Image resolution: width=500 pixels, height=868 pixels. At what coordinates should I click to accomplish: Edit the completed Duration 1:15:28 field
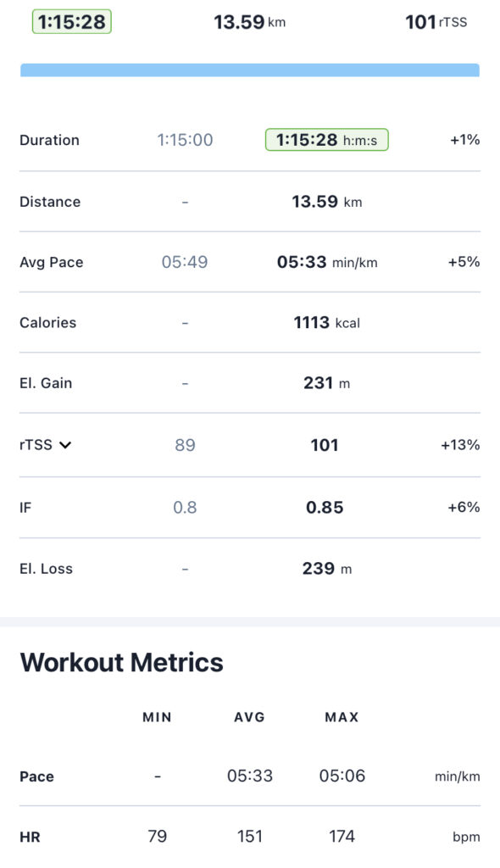[x=326, y=140]
